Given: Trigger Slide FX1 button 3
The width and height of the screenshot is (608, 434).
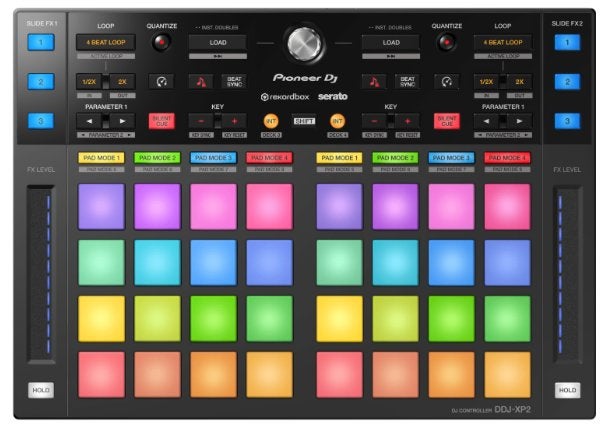Looking at the screenshot, I should (x=41, y=121).
